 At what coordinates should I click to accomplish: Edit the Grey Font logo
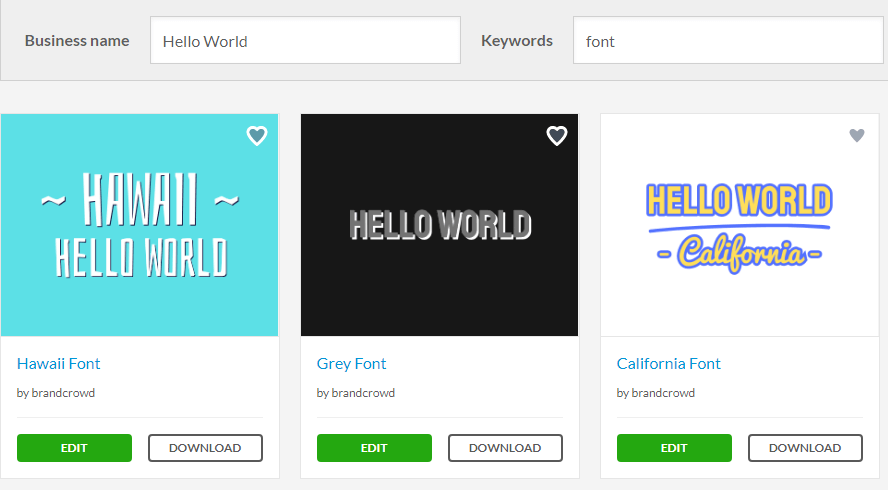[374, 448]
